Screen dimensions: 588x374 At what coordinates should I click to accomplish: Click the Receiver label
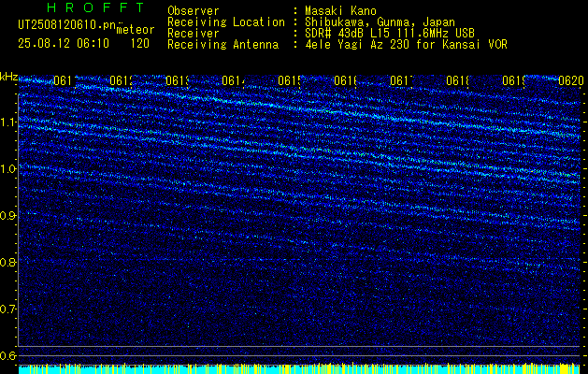(194, 34)
